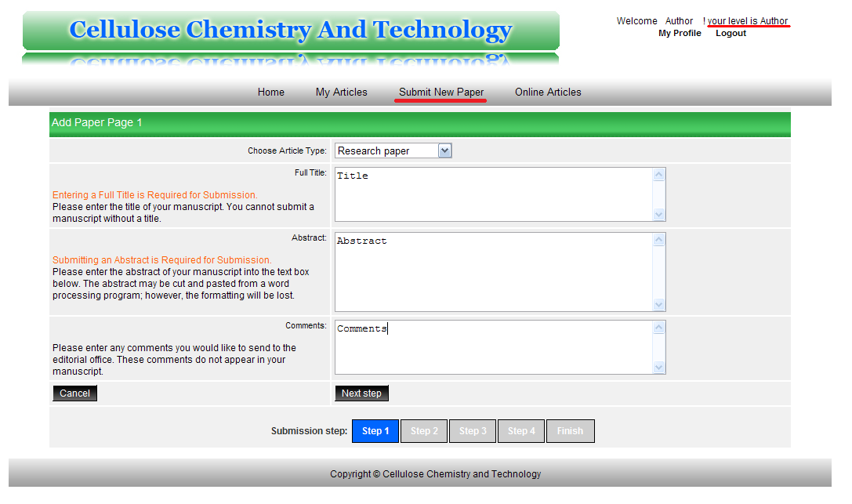This screenshot has height=504, width=852.
Task: Proceed with the Next step button
Action: tap(361, 393)
